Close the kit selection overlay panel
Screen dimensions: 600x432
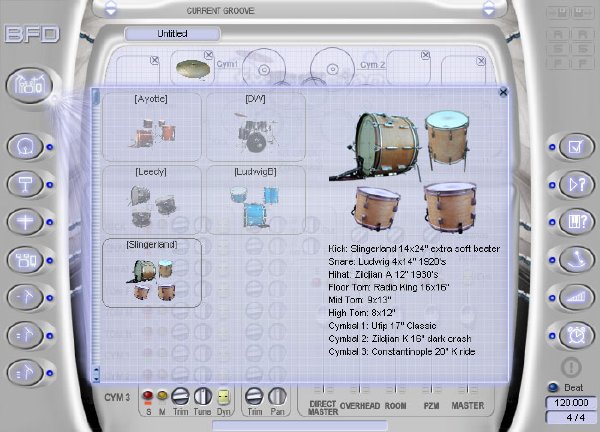pyautogui.click(x=503, y=92)
